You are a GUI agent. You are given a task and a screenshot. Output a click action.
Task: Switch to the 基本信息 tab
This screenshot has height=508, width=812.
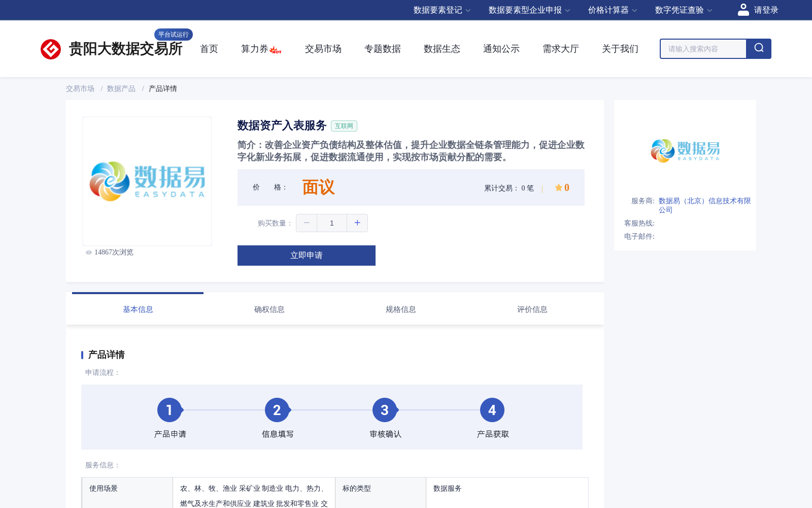pyautogui.click(x=138, y=309)
